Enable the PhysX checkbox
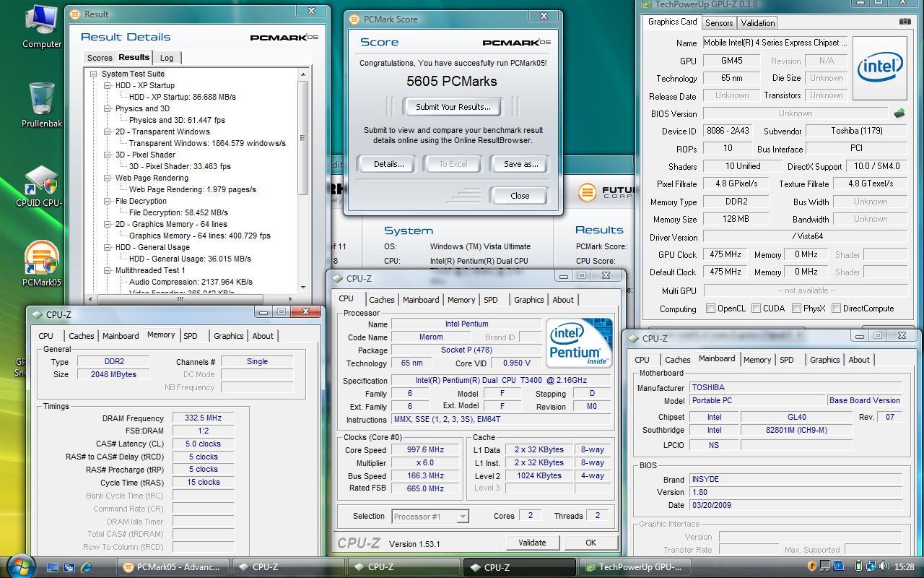The image size is (924, 578). coord(796,309)
